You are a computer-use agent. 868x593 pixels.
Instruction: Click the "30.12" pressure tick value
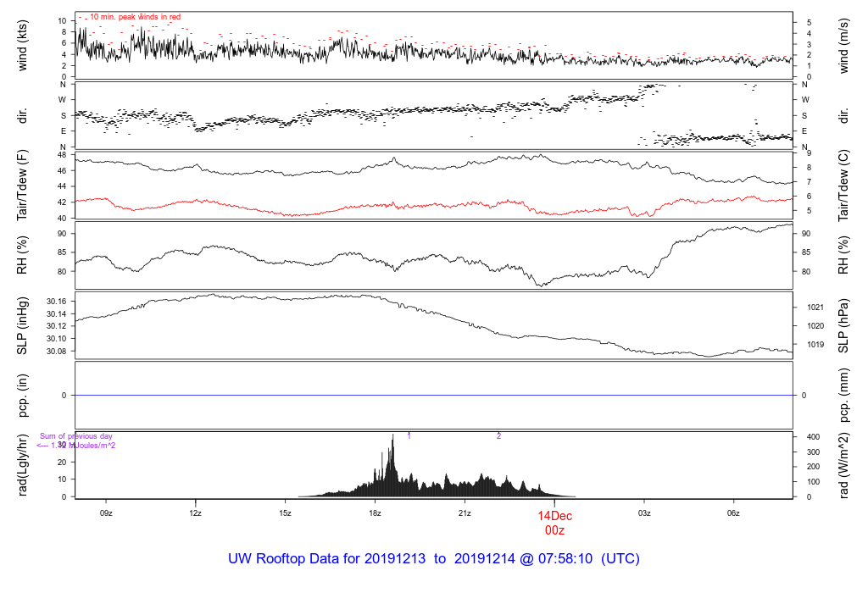pyautogui.click(x=57, y=326)
